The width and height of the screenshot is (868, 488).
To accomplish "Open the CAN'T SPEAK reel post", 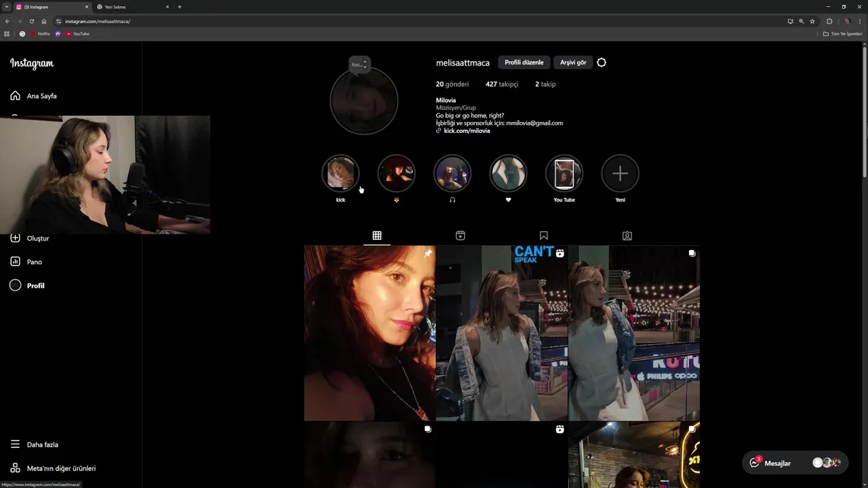I will pos(502,333).
